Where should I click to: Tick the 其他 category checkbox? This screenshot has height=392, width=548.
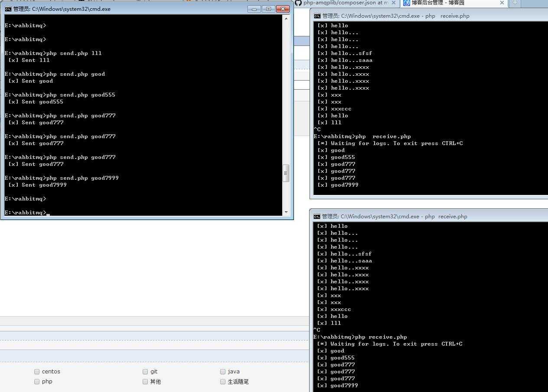tap(145, 382)
